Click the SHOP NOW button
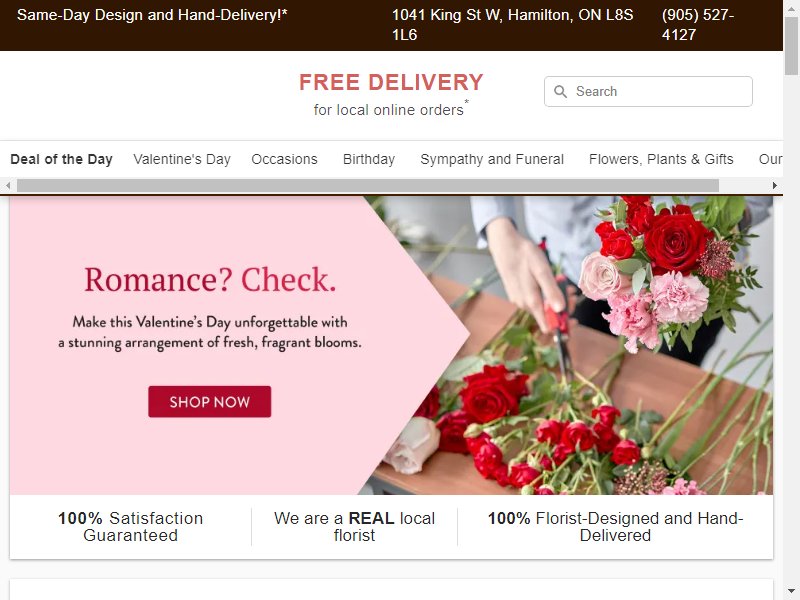The height and width of the screenshot is (600, 800). [210, 402]
